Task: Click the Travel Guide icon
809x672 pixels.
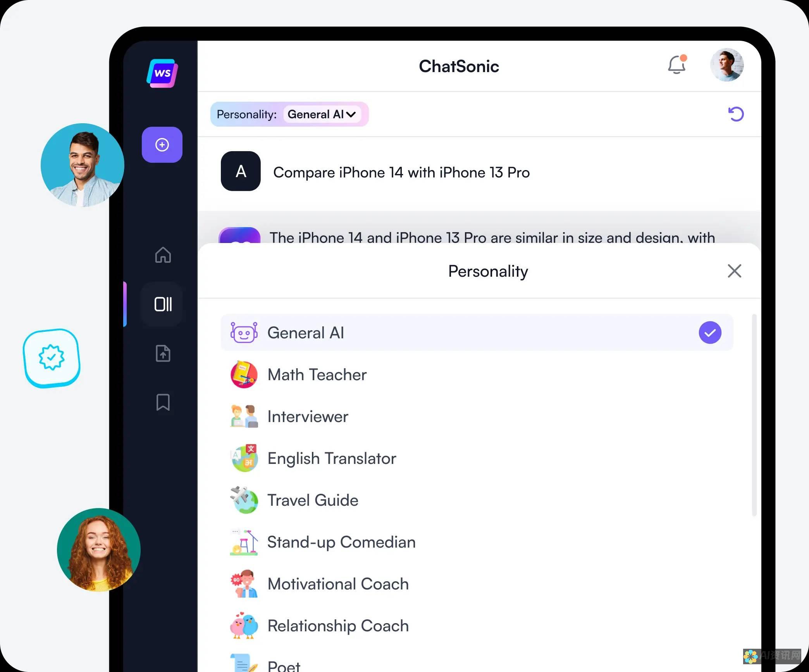Action: pos(244,500)
